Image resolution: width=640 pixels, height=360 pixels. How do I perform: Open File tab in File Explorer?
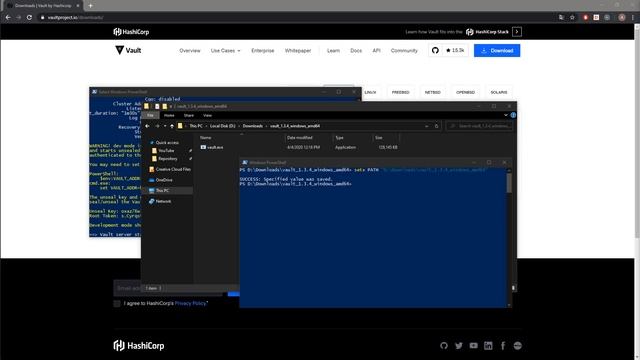click(x=150, y=116)
